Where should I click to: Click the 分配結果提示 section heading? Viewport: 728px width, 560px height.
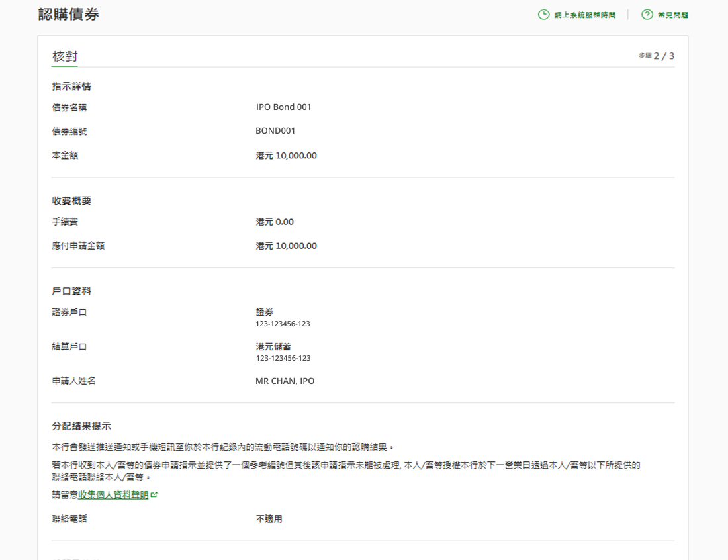81,426
